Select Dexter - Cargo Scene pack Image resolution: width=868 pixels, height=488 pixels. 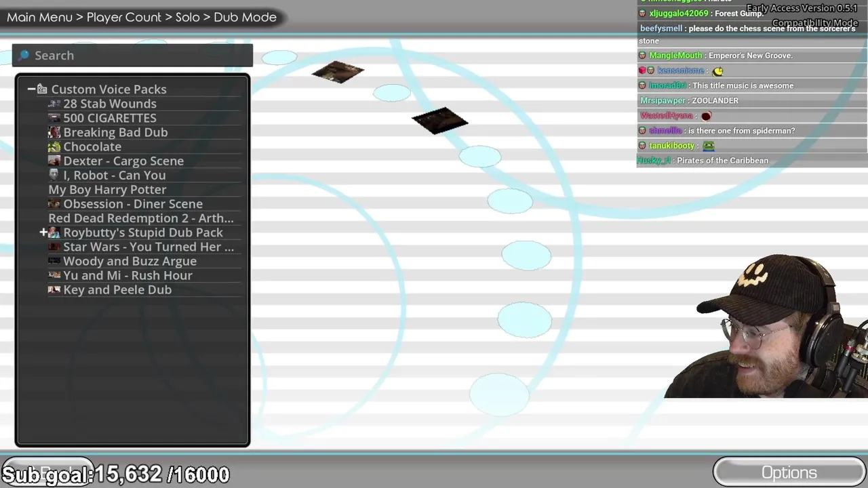click(123, 161)
